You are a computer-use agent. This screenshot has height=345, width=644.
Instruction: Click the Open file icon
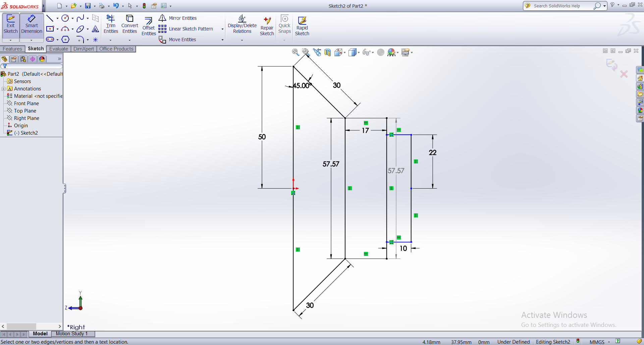[x=74, y=6]
